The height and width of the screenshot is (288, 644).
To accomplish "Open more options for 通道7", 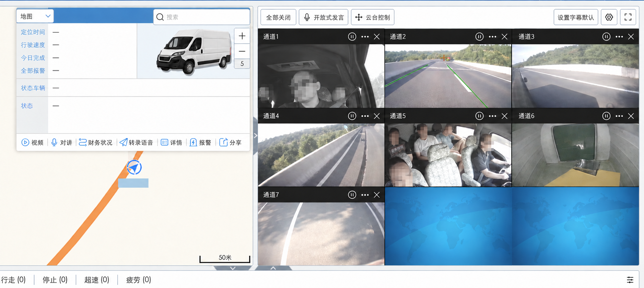I will pyautogui.click(x=365, y=195).
